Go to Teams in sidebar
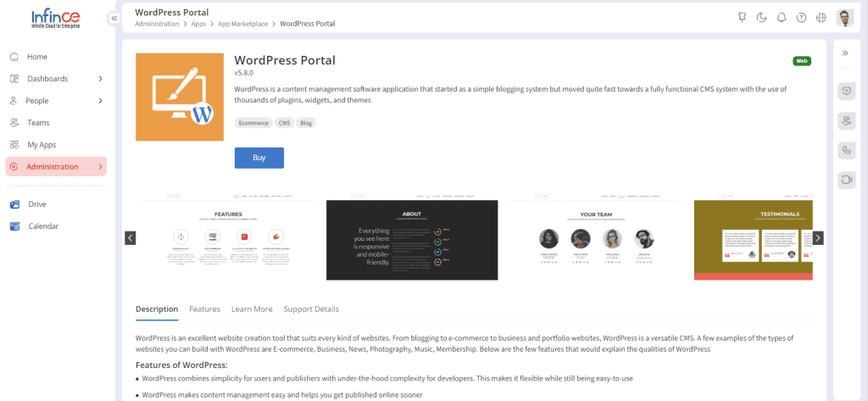868x401 pixels. tap(38, 122)
